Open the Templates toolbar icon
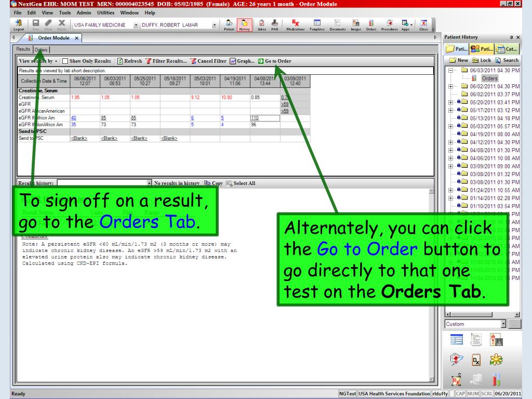Screen dimensions: 532x399 tap(317, 25)
